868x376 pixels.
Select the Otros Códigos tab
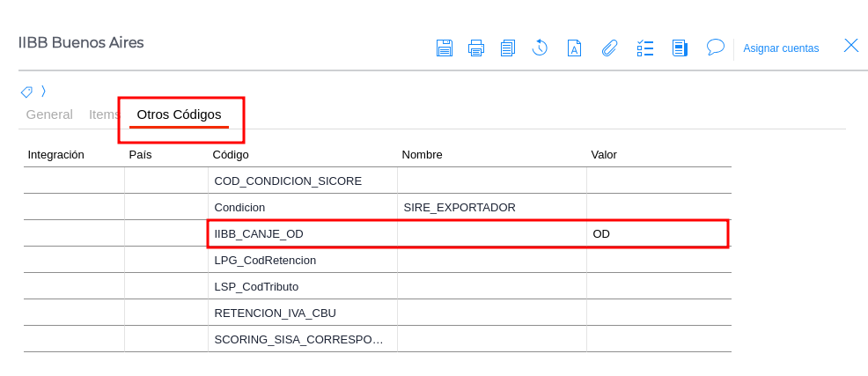pos(179,114)
